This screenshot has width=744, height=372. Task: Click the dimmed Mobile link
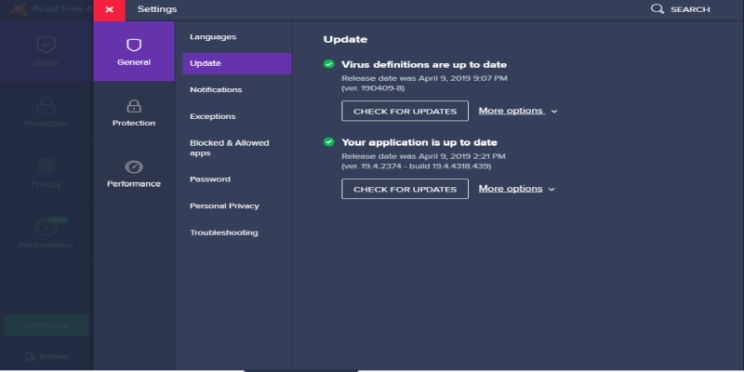tap(46, 356)
